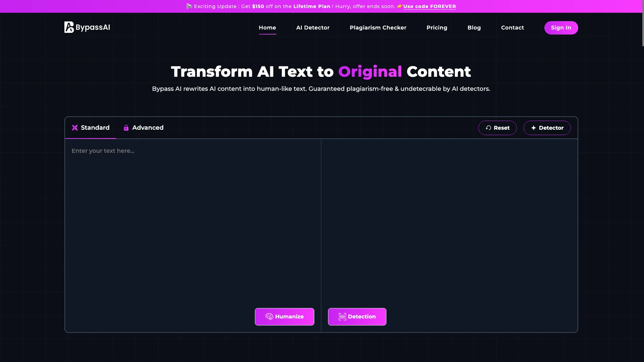Click the Sign In button
Viewport: 644px width, 362px height.
pyautogui.click(x=561, y=27)
